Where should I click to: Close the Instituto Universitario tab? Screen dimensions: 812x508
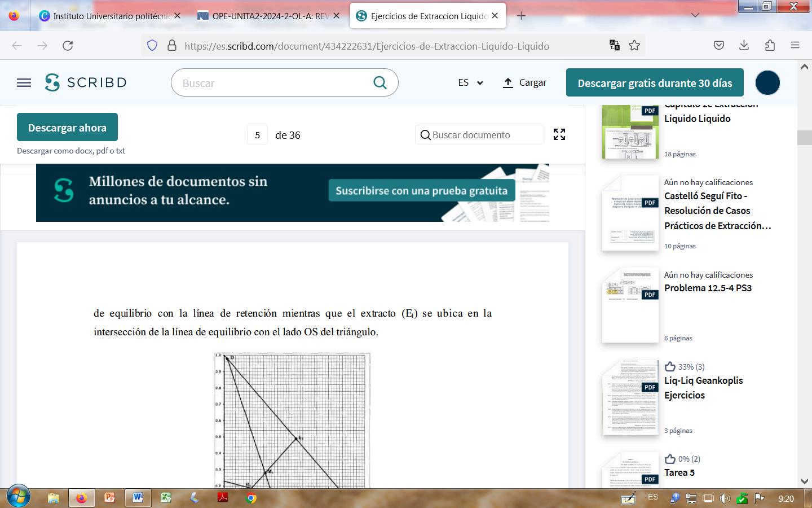coord(177,16)
